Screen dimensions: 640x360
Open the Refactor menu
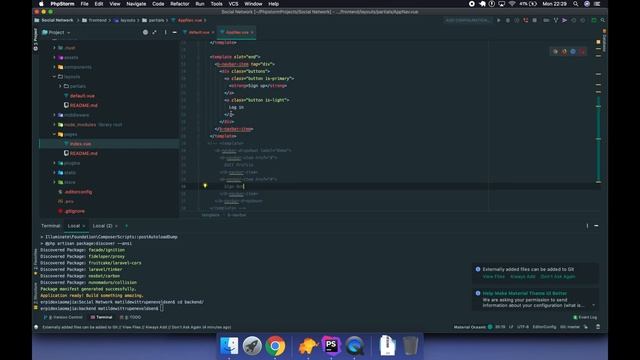click(180, 4)
